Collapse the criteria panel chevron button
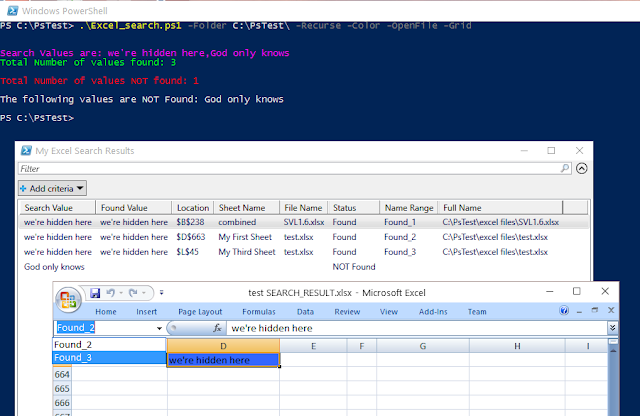This screenshot has width=640, height=416. click(582, 168)
